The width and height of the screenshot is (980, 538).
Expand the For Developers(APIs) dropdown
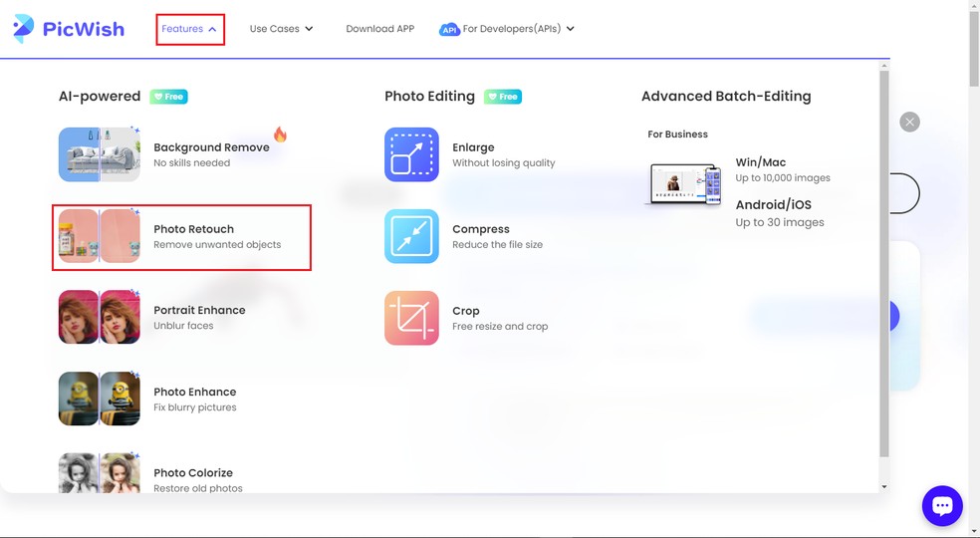(518, 29)
